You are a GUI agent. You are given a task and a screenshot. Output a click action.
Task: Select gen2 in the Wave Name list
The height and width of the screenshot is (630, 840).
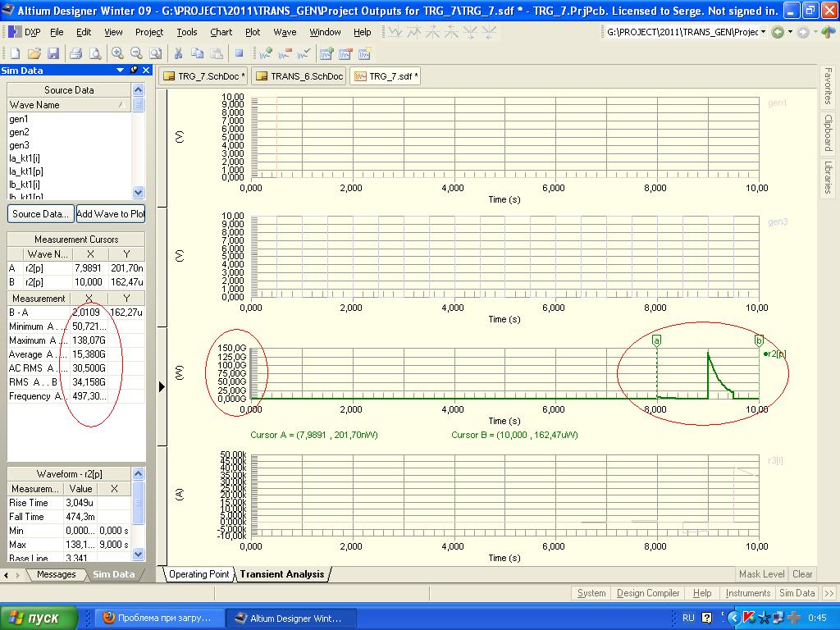tap(19, 132)
